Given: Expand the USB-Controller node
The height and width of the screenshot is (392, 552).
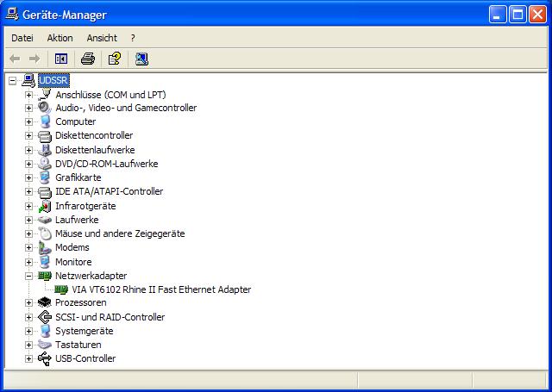Looking at the screenshot, I should click(28, 358).
